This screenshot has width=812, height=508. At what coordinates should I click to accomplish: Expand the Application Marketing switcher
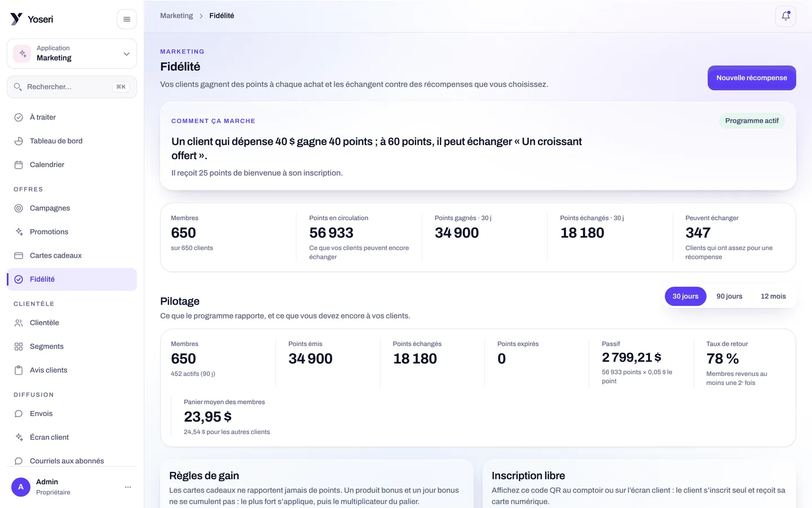[72, 54]
